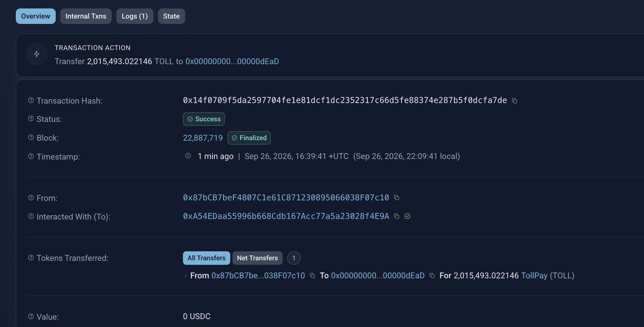The width and height of the screenshot is (644, 327).
Task: Expand the token transfer row arrow
Action: 186,275
